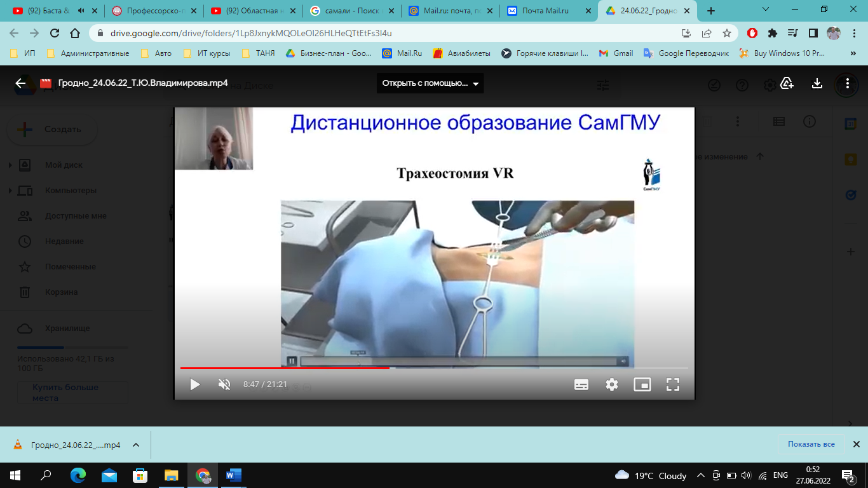The image size is (868, 488).
Task: Reload the page in Chrome
Action: (54, 33)
